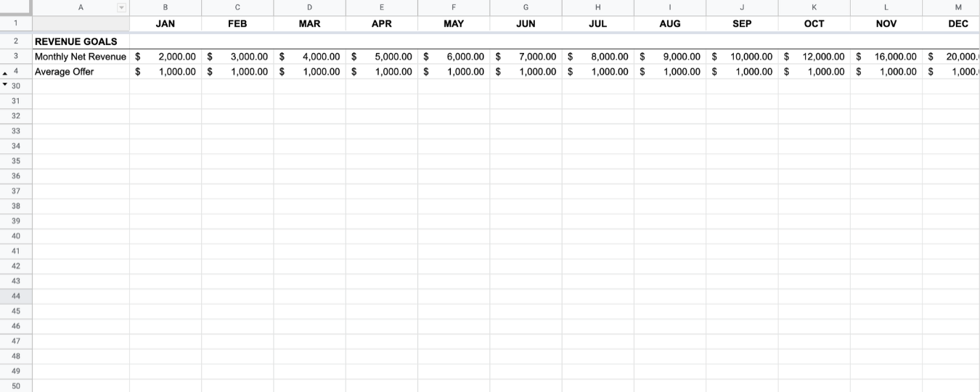The width and height of the screenshot is (980, 392).
Task: Click the REVENUE GOALS cell
Action: point(81,41)
